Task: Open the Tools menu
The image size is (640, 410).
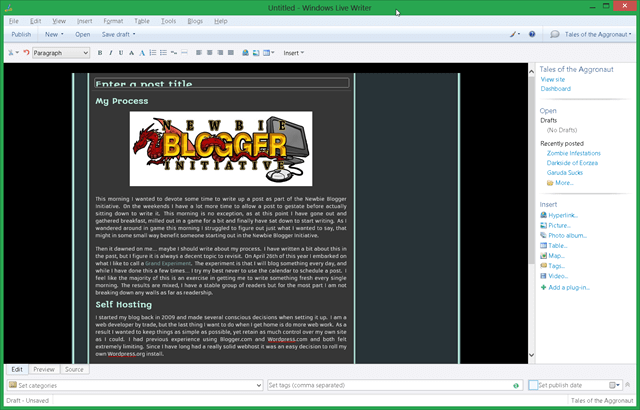Action: (168, 21)
